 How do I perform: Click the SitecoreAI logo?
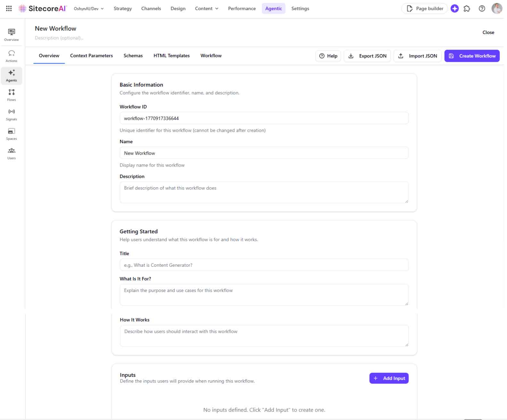tap(43, 9)
